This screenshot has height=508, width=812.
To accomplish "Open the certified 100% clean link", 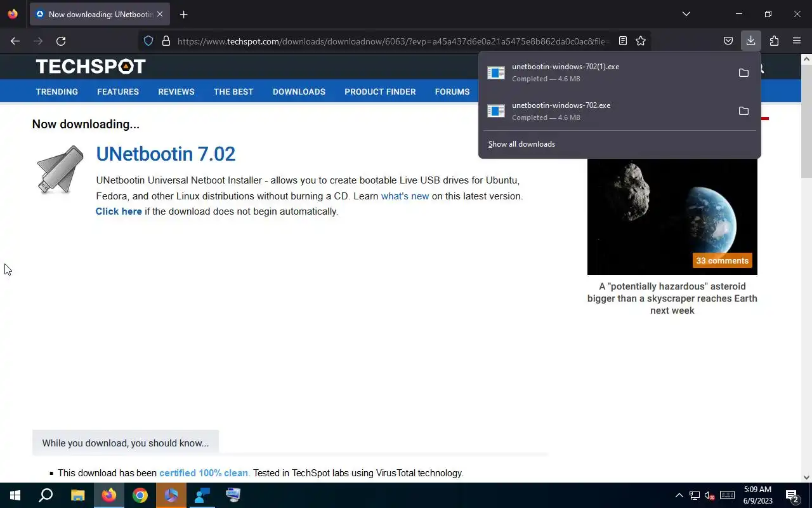I will pos(204,473).
